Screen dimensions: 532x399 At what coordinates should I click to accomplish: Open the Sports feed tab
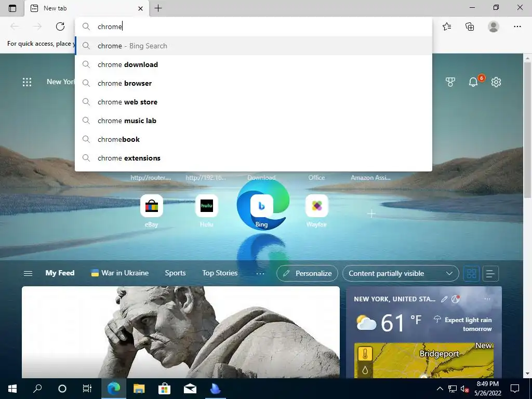175,273
